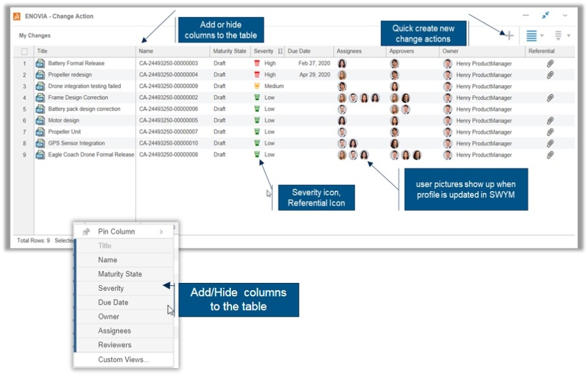
Task: Open referential paperclip for Propeller redesign
Action: pyautogui.click(x=550, y=75)
